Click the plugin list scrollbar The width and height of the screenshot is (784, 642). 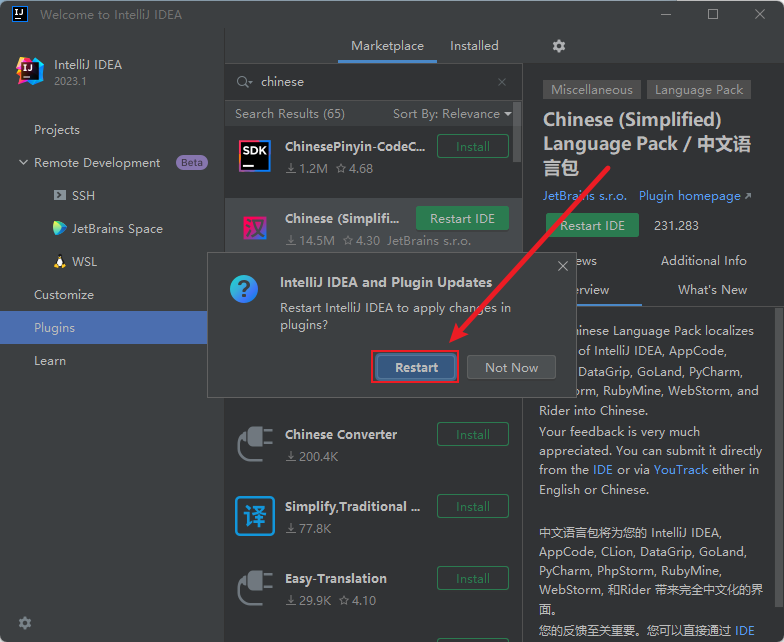(x=517, y=132)
